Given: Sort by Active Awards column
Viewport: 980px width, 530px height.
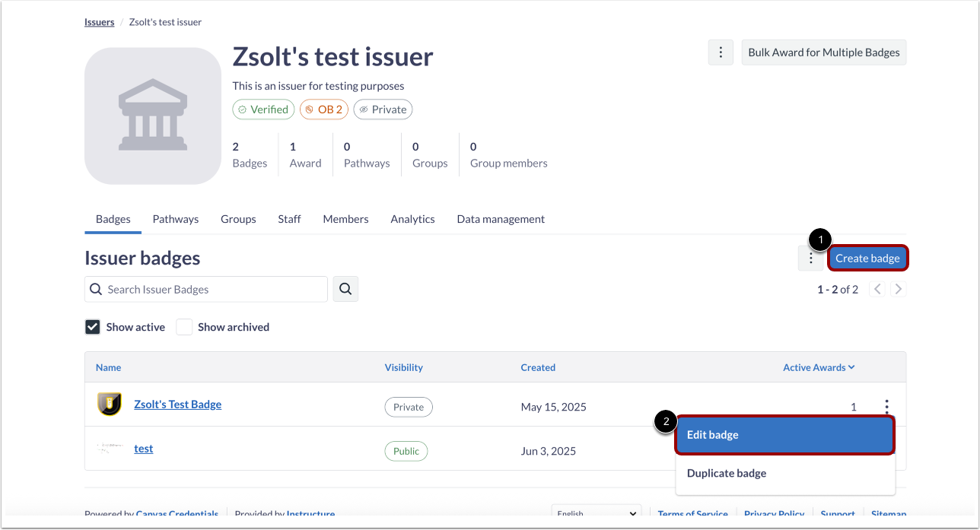Looking at the screenshot, I should [x=819, y=367].
